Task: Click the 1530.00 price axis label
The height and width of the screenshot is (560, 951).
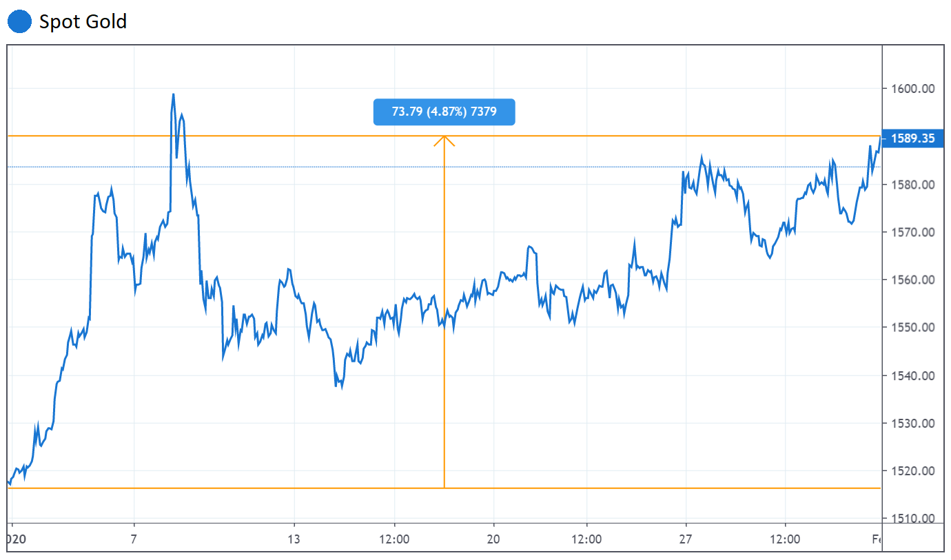Action: tap(912, 423)
